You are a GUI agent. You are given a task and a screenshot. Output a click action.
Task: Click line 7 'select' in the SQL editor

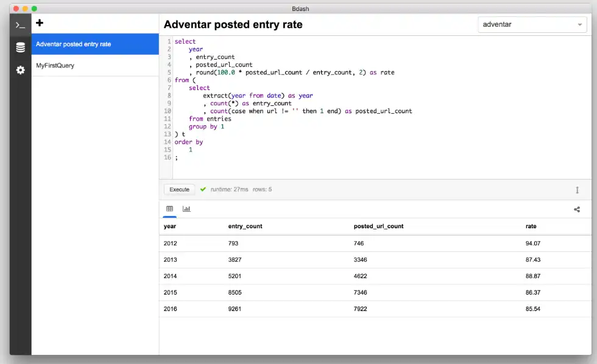(x=199, y=88)
